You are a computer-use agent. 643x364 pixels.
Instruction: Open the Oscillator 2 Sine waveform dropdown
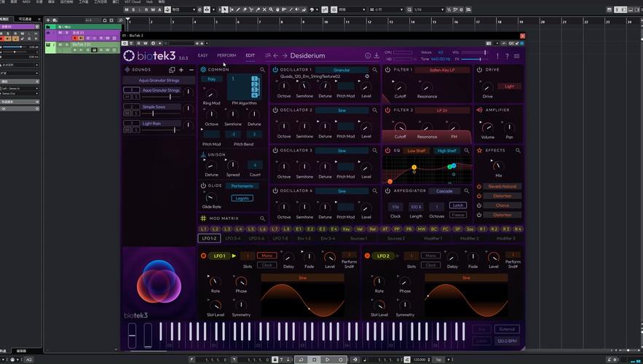[x=342, y=110]
